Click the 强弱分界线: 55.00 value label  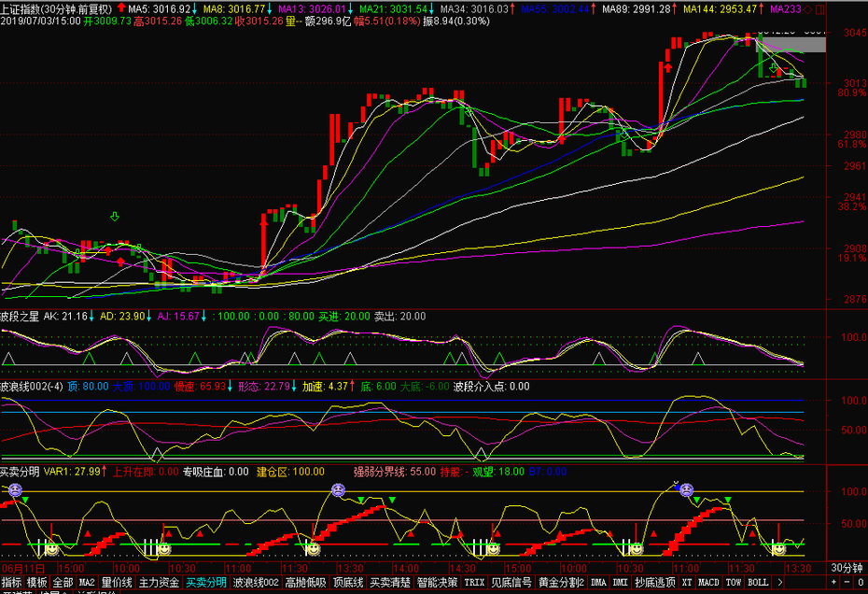pyautogui.click(x=395, y=472)
